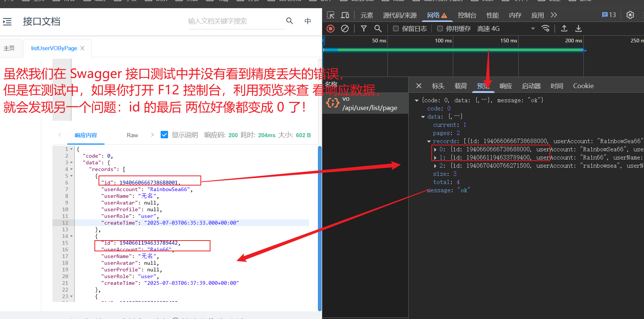
Task: Uncheck the 显示说明 checkbox
Action: tap(164, 135)
